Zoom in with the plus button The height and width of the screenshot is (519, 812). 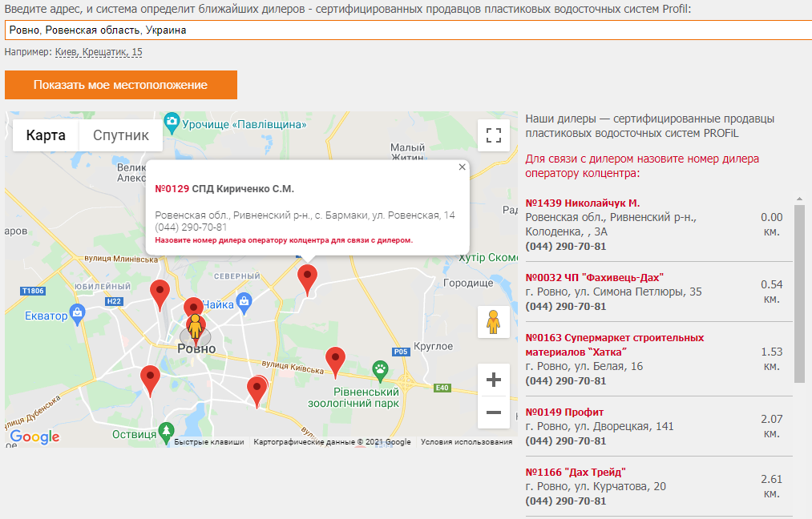point(494,380)
